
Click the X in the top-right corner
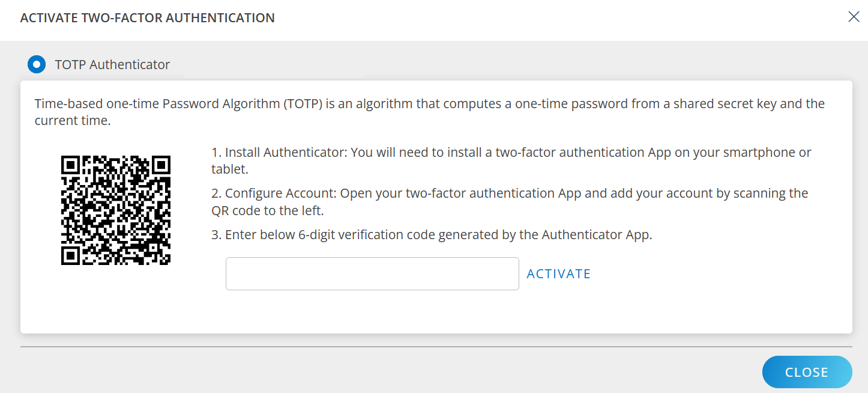[x=854, y=17]
